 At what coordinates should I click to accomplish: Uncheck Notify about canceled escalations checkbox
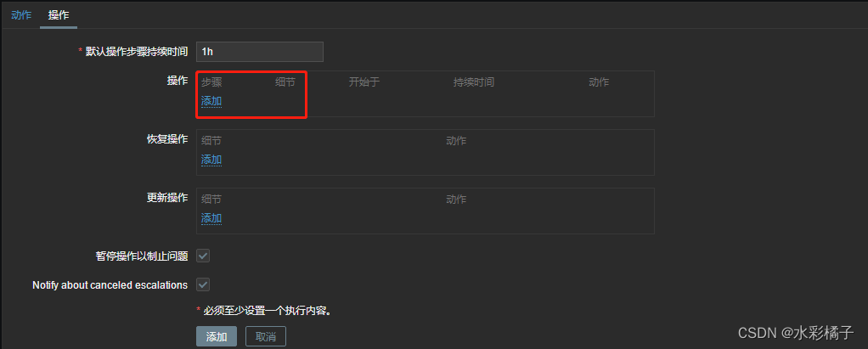(x=203, y=284)
